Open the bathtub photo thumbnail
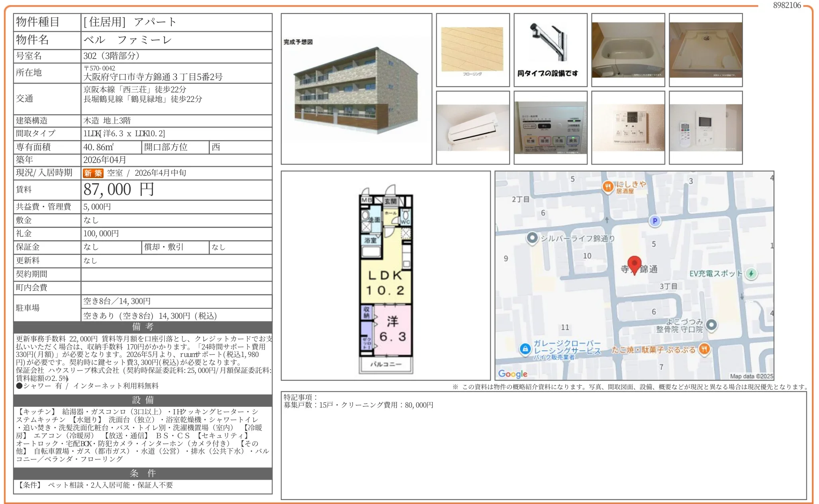The height and width of the screenshot is (504, 819). click(x=628, y=50)
